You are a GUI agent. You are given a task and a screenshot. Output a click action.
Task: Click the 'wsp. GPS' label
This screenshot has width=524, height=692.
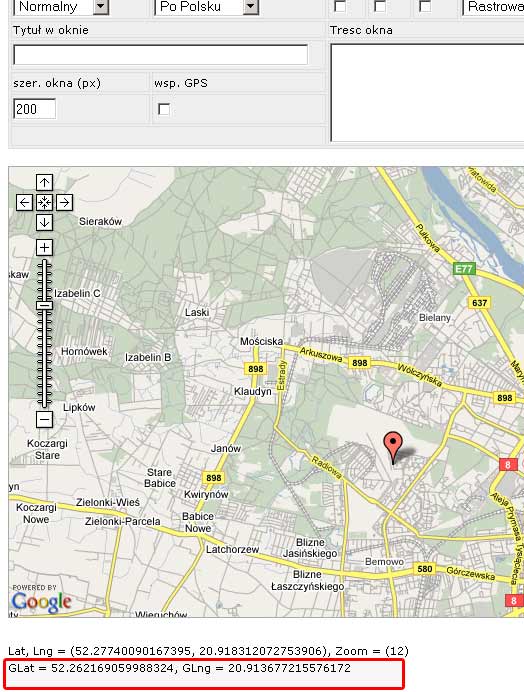click(x=181, y=83)
